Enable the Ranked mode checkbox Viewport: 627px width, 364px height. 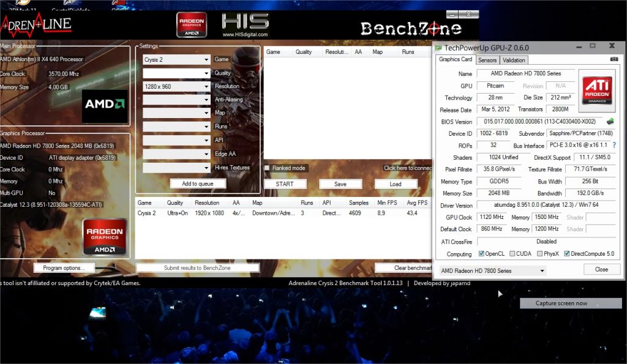tap(267, 168)
